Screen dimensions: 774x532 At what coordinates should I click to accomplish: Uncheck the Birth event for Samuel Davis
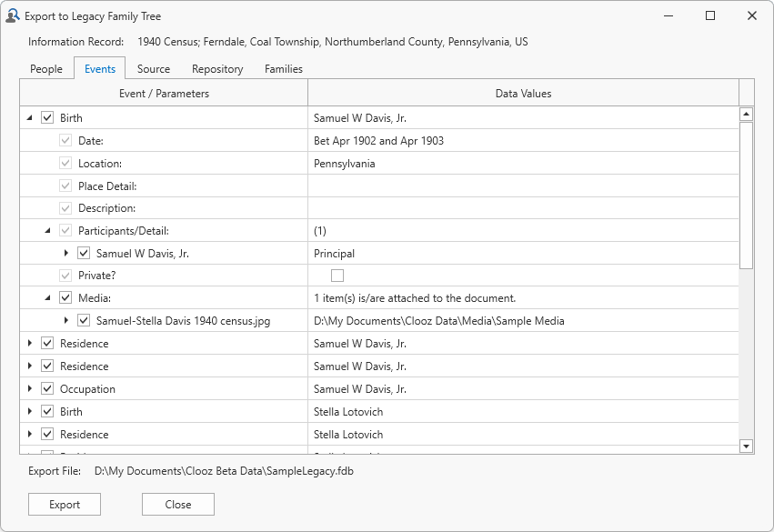[47, 117]
